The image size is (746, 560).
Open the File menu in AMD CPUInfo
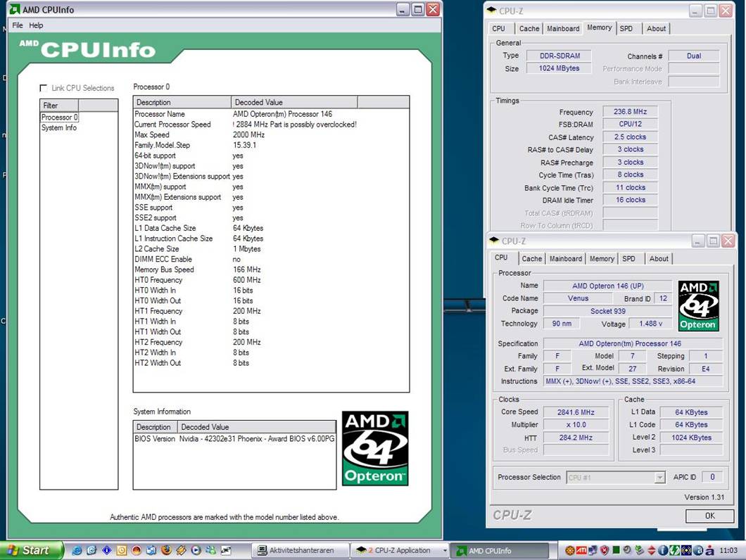(x=17, y=25)
